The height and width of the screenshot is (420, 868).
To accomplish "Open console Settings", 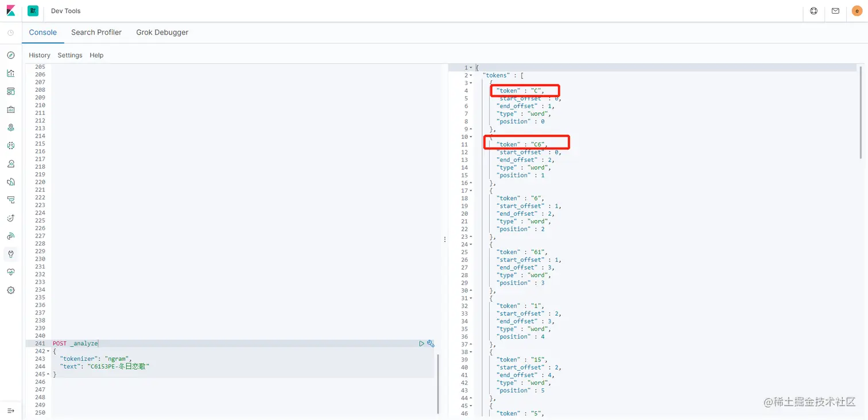I will tap(70, 55).
